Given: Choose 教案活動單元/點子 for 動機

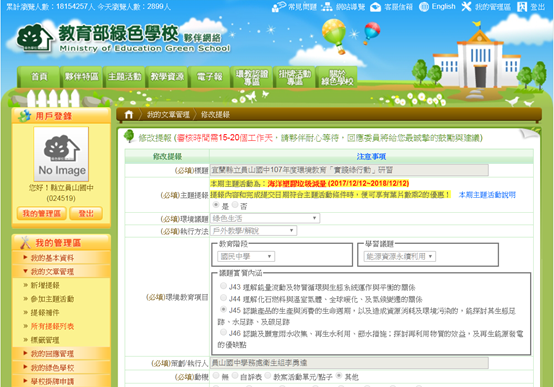Looking at the screenshot, I should pyautogui.click(x=268, y=376).
